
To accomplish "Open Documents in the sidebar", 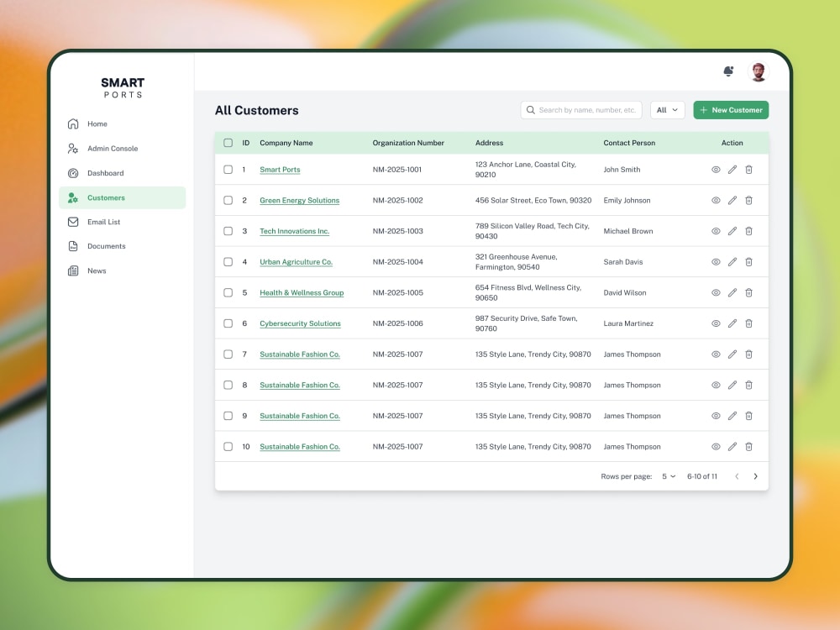I will [x=122, y=246].
